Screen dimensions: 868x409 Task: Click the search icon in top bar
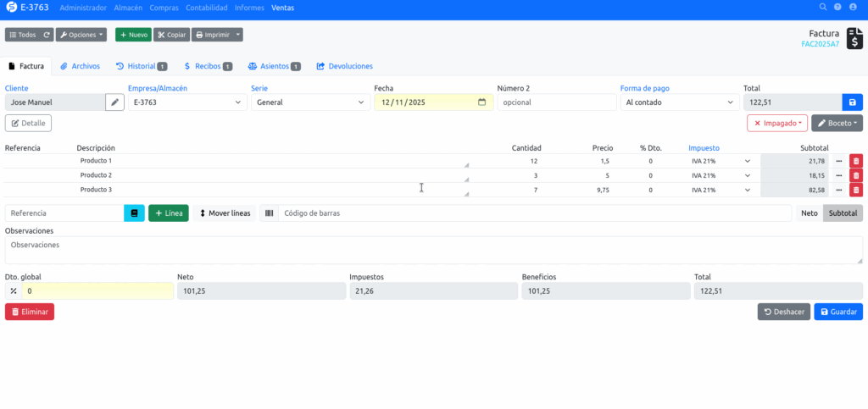[822, 8]
